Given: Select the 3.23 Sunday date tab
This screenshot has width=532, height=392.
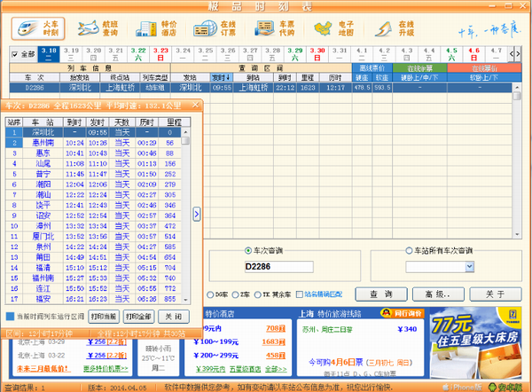Looking at the screenshot, I should click(160, 54).
